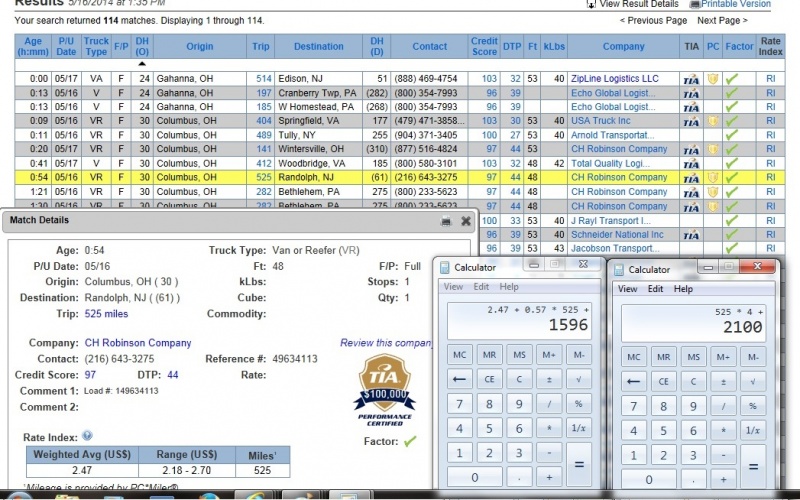Print the Match Details panel via printer icon
Viewport: 800px width, 500px height.
[x=446, y=221]
